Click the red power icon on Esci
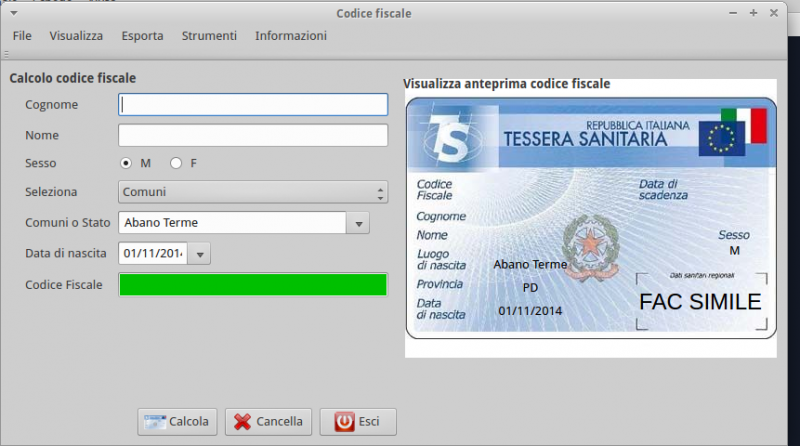This screenshot has height=446, width=800. pyautogui.click(x=344, y=422)
